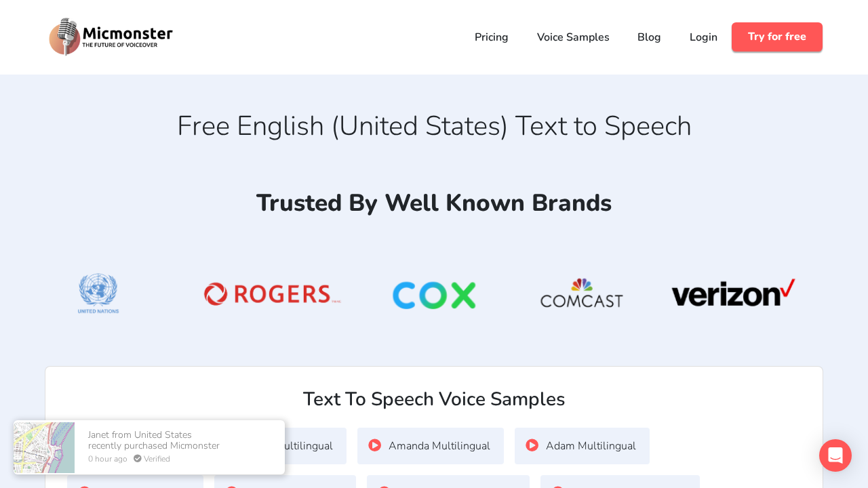Open the chat support widget
Viewport: 868px width, 488px height.
(x=835, y=455)
